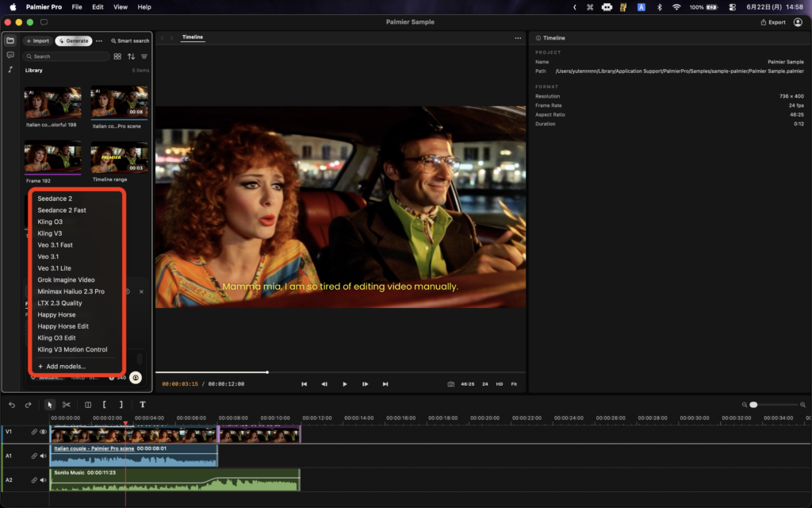812x508 pixels.
Task: Select the pointer selection tool
Action: point(50,404)
